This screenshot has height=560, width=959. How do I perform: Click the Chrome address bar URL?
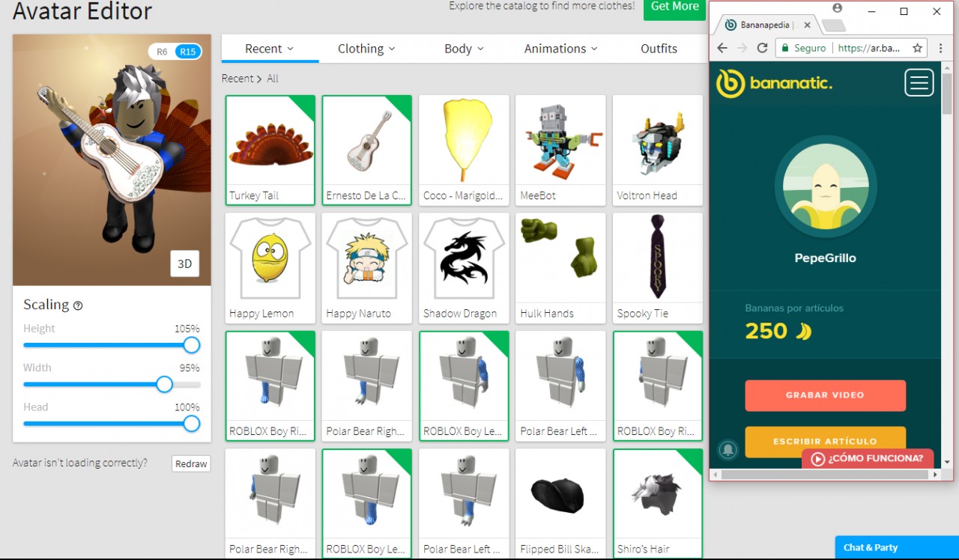pos(869,48)
